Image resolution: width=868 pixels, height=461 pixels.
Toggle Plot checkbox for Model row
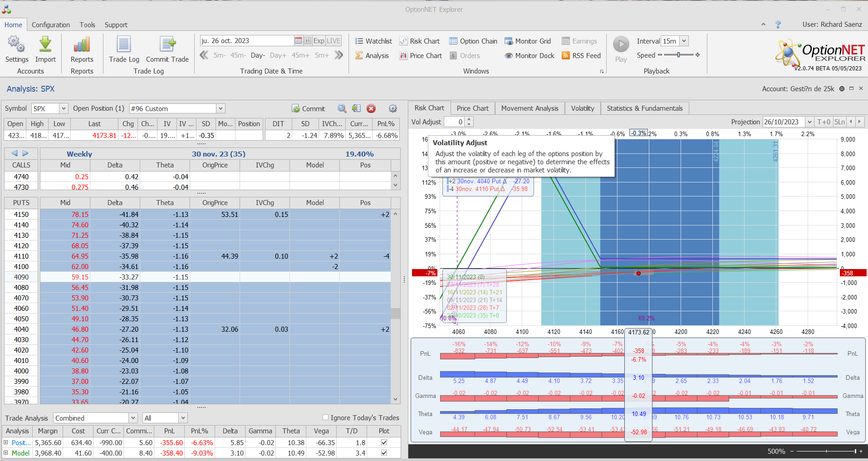coord(384,453)
